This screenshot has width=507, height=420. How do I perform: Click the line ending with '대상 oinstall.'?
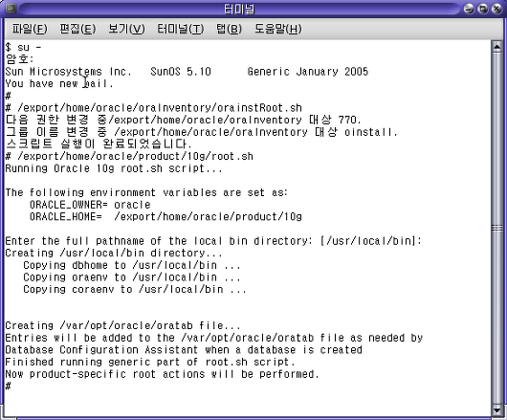[x=202, y=132]
